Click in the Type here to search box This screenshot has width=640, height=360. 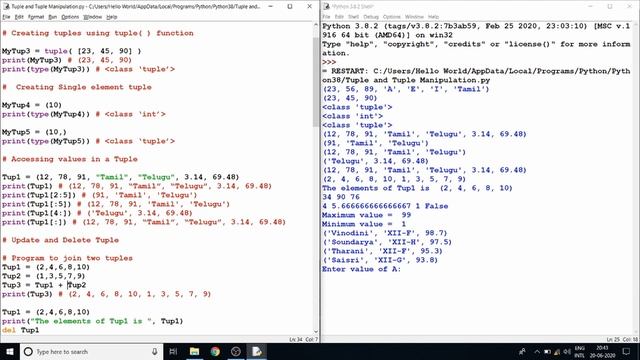click(92, 351)
